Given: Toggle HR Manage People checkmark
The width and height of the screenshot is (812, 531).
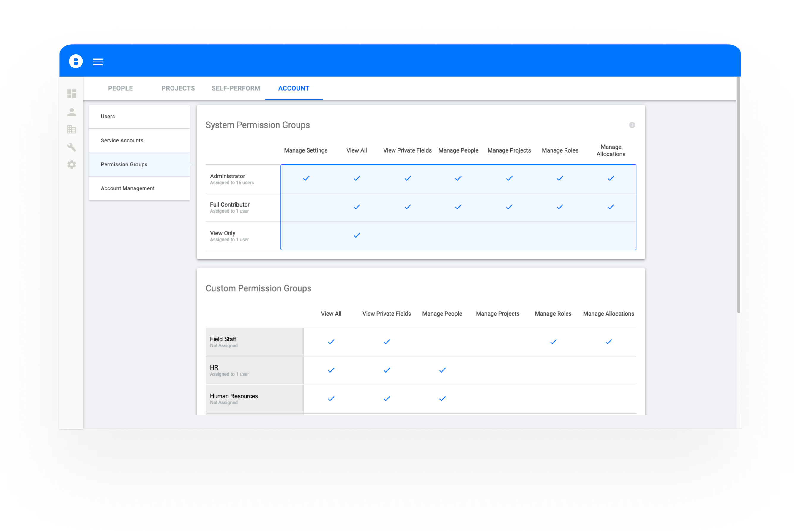Looking at the screenshot, I should 442,370.
